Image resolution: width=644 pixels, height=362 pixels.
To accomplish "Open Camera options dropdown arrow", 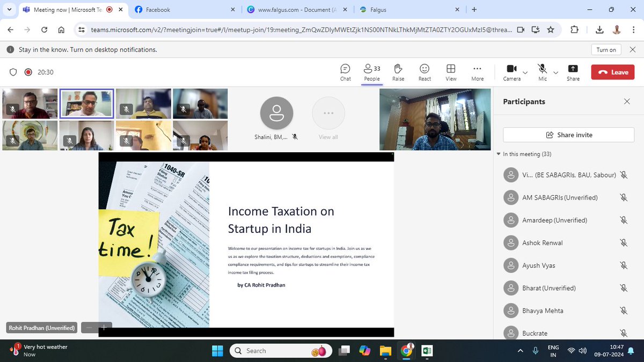I will (525, 73).
